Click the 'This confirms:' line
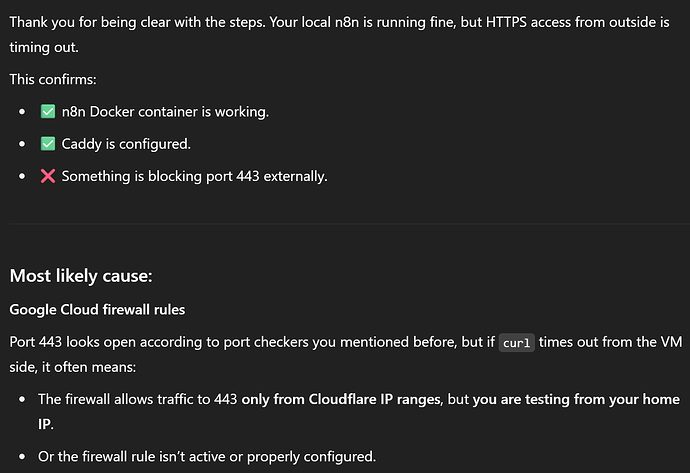Viewport: 690px width, 473px height. [53, 80]
